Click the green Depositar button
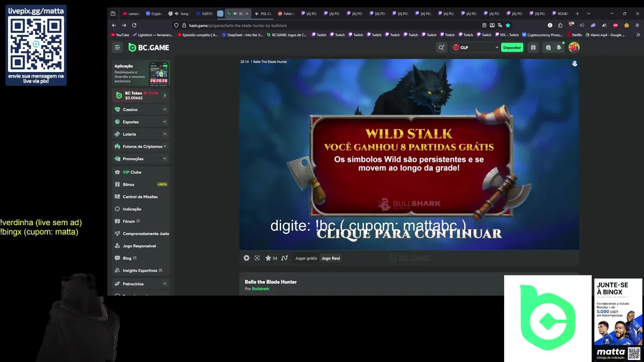This screenshot has height=362, width=644. click(512, 47)
